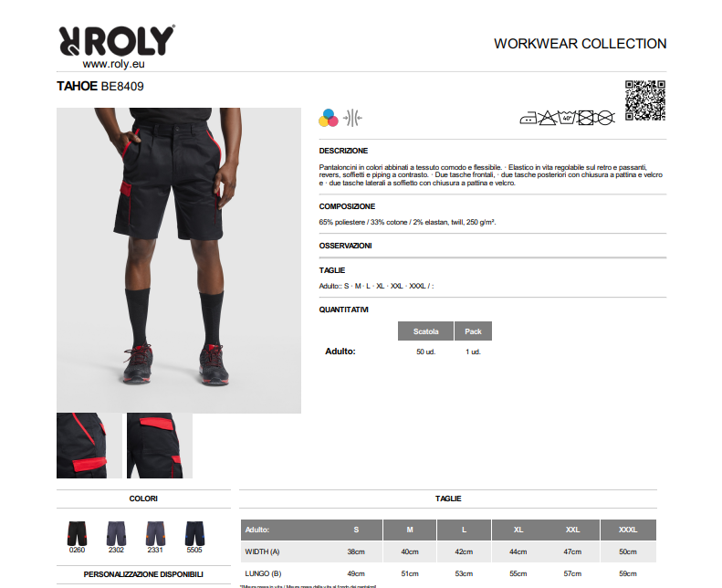The height and width of the screenshot is (588, 722).
Task: Click the do-not-bleach triangle symbol
Action: pos(548,118)
